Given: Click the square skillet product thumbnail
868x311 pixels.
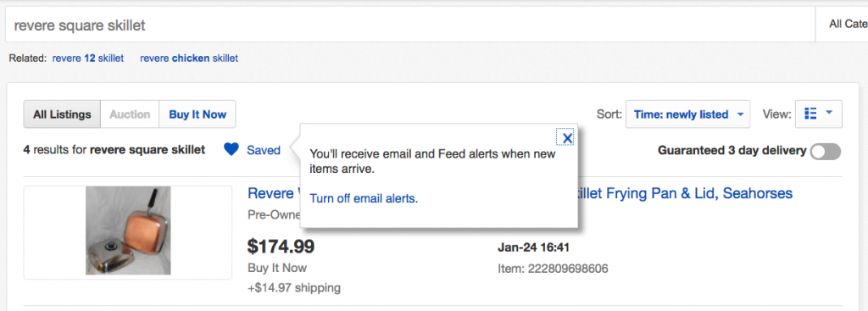Looking at the screenshot, I should pos(128,230).
